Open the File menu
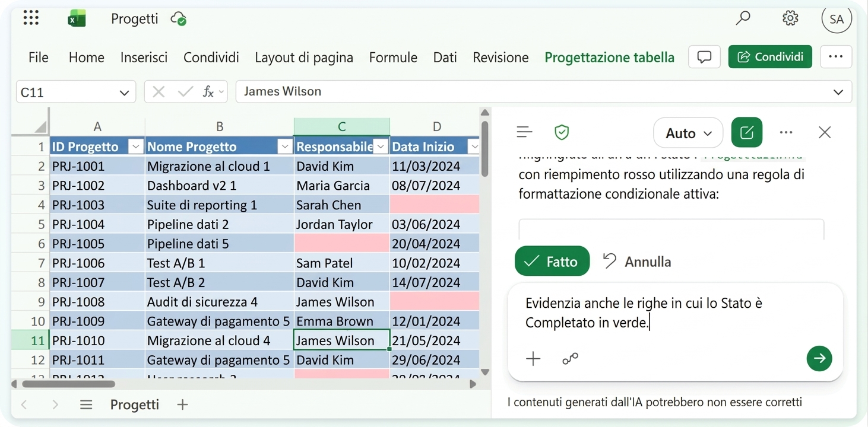The height and width of the screenshot is (427, 868). point(39,58)
